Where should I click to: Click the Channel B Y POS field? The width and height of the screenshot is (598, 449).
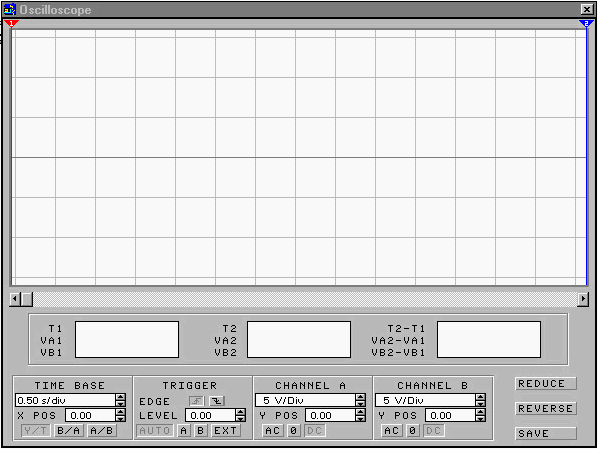tap(450, 415)
